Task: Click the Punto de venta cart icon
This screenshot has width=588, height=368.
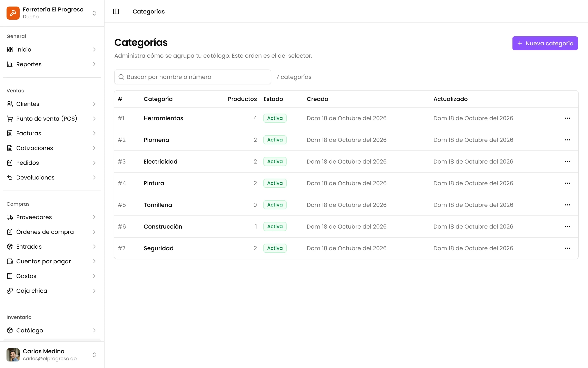Action: (10, 119)
